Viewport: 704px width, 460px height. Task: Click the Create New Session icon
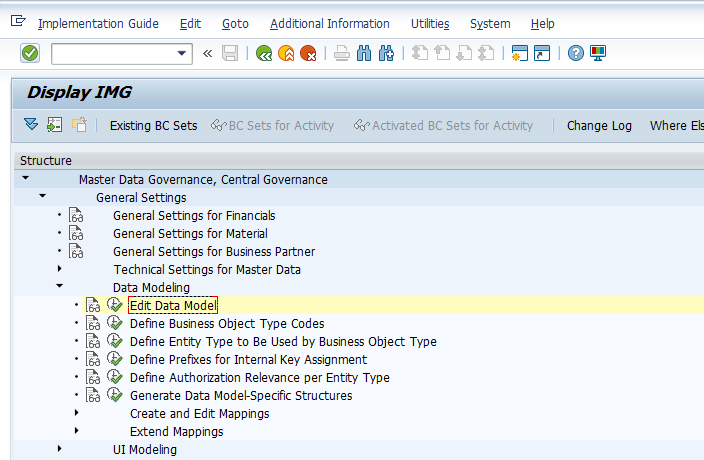pos(519,53)
